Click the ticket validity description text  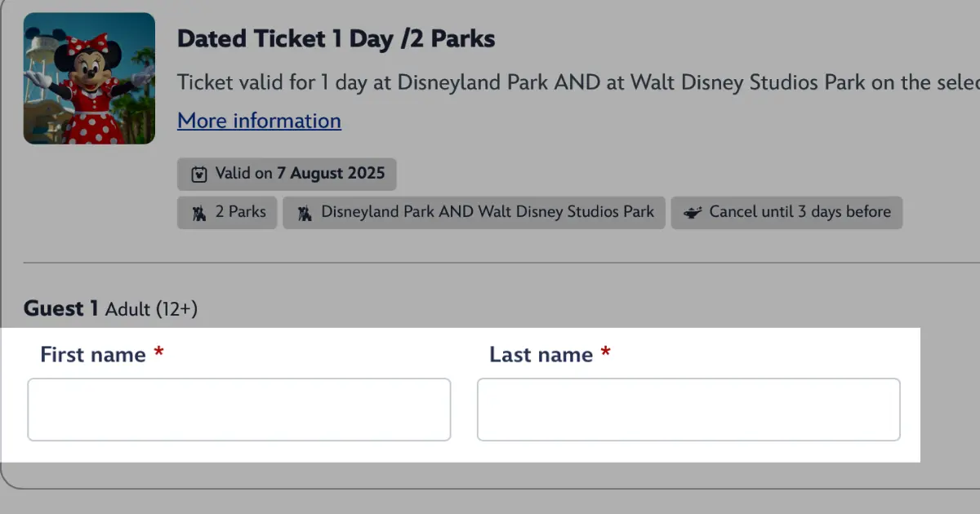[578, 82]
